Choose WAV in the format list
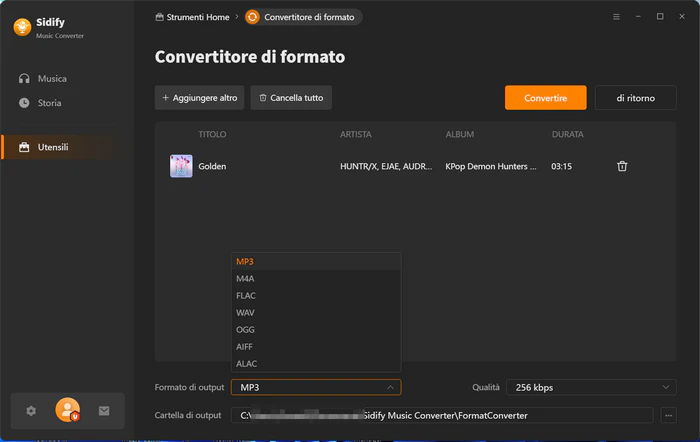This screenshot has height=442, width=700. [316, 313]
